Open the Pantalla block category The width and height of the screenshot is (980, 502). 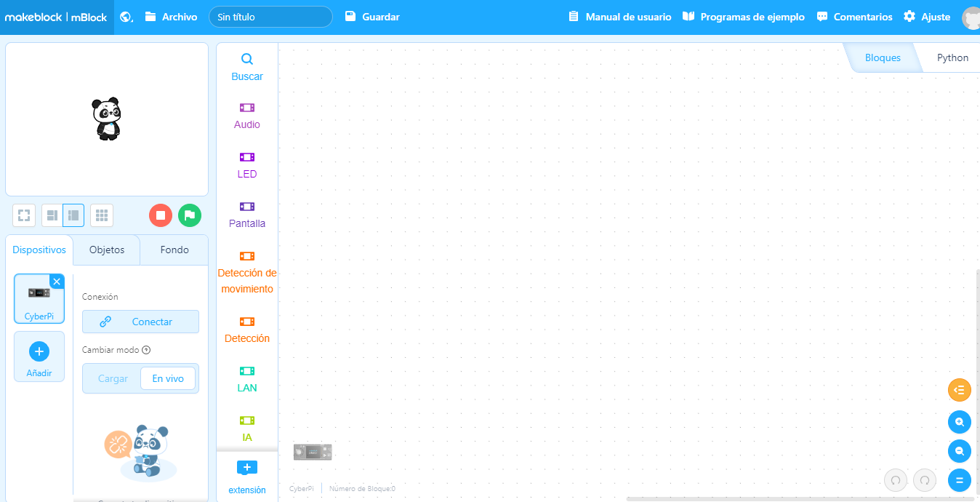(247, 215)
